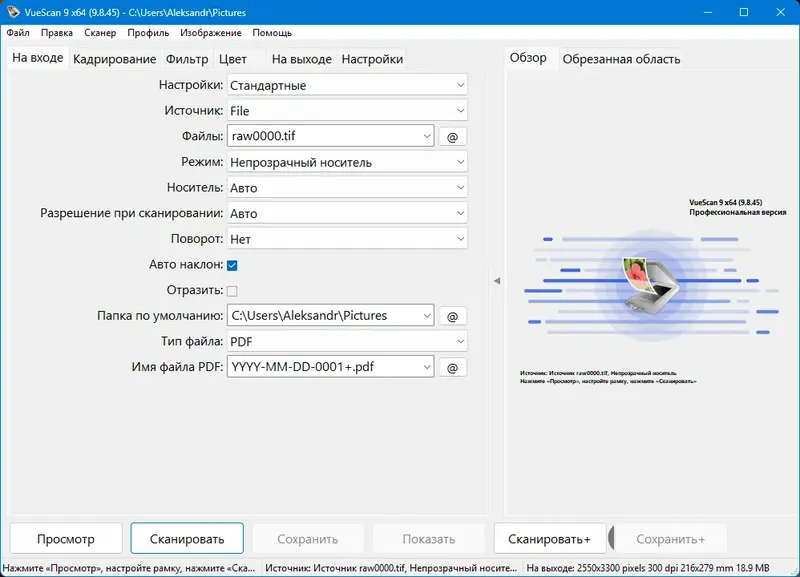Click the @ icon beside the Файлы field
800x577 pixels.
(452, 136)
